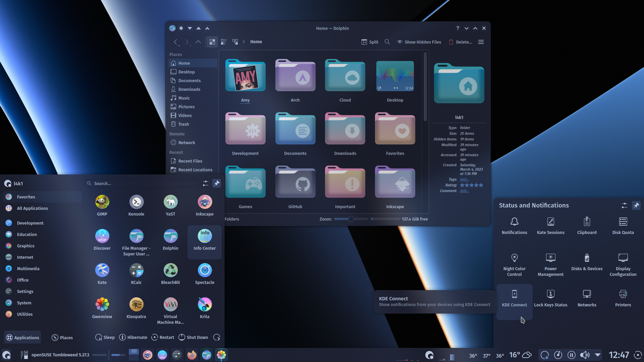Toggle Show Hidden Files in Dolphin
Viewport: 644px width, 362px height.
coord(419,42)
